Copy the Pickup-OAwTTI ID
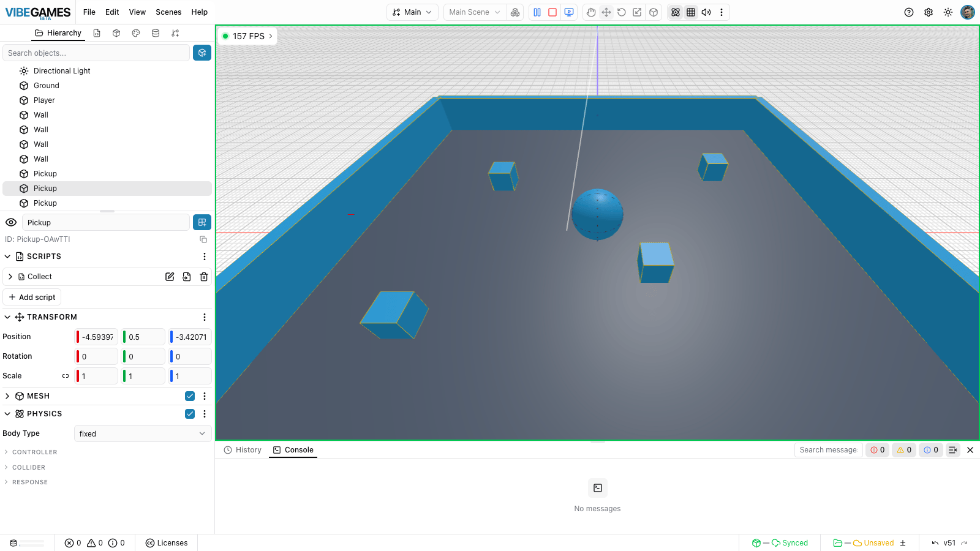The image size is (980, 551). point(203,239)
